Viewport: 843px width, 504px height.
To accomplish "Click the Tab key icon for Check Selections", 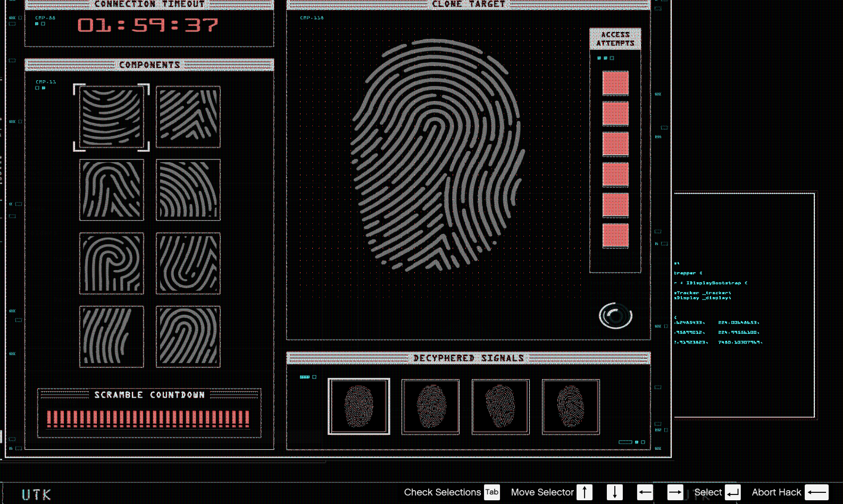I will 492,492.
